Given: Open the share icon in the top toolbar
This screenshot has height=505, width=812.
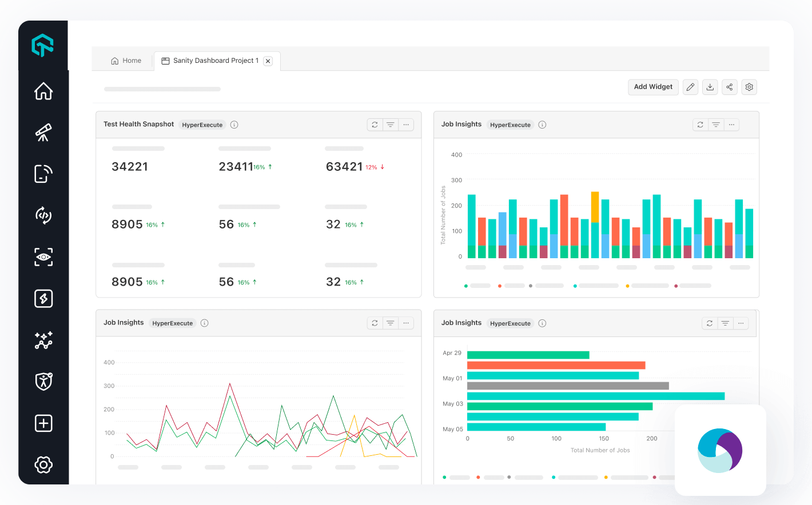Looking at the screenshot, I should tap(729, 87).
